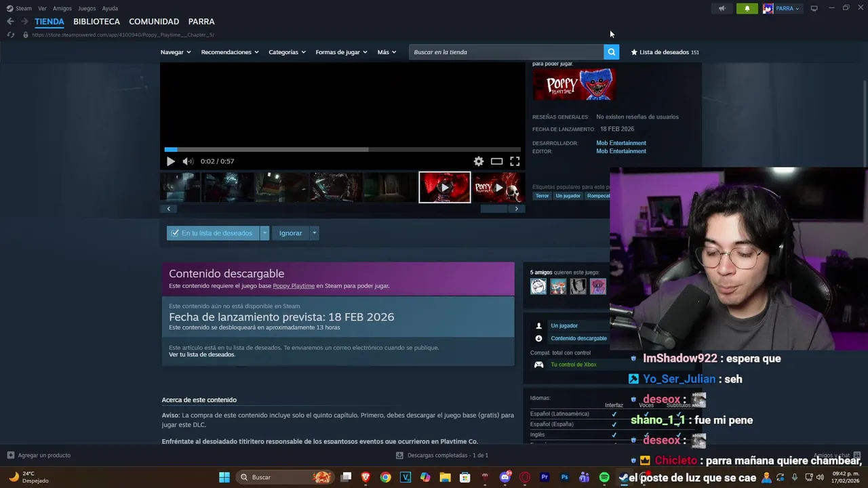The image size is (868, 488).
Task: Toggle En tu lista de deseados
Action: 213,233
